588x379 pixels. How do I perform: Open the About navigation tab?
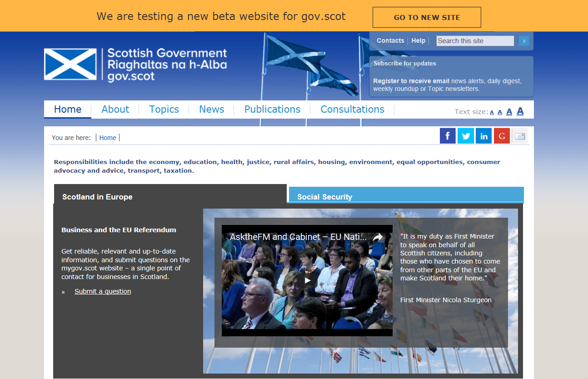pos(115,110)
